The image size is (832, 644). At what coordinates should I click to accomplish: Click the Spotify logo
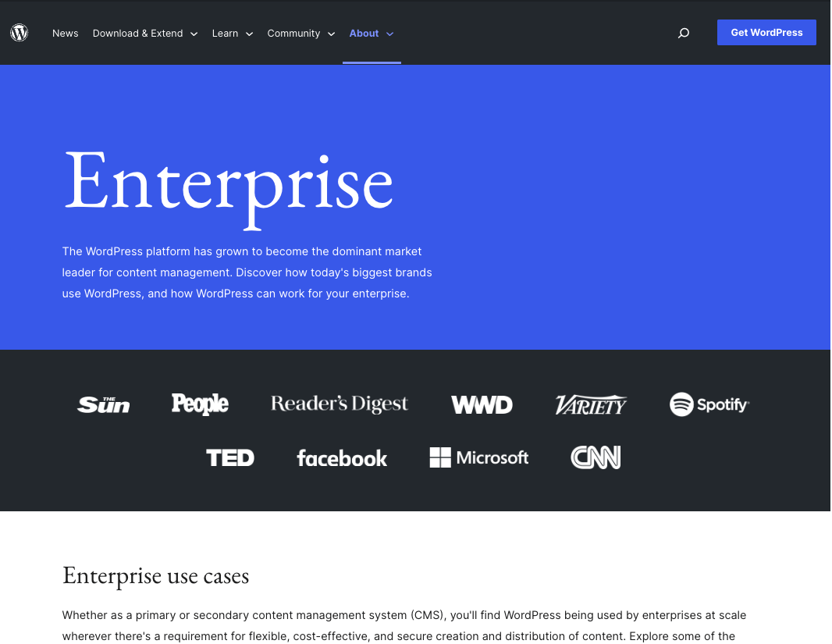pos(709,404)
